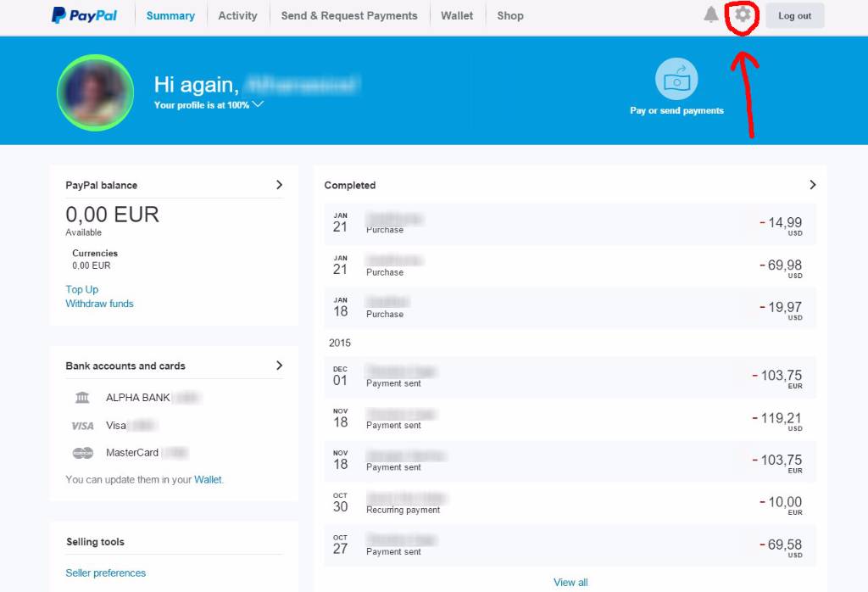Select the ALPHA BANK bank icon
The image size is (868, 592).
point(82,398)
